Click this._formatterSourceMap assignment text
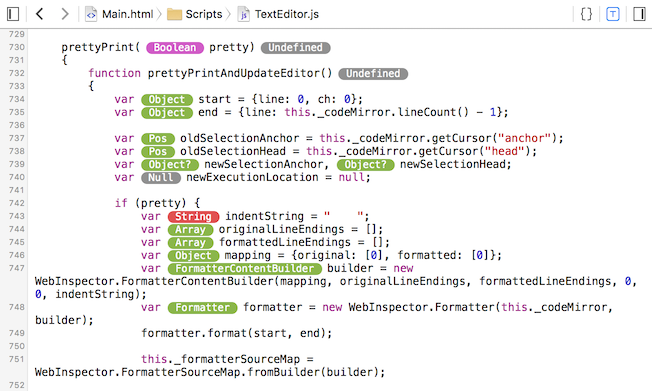The height and width of the screenshot is (391, 652). pos(227,359)
